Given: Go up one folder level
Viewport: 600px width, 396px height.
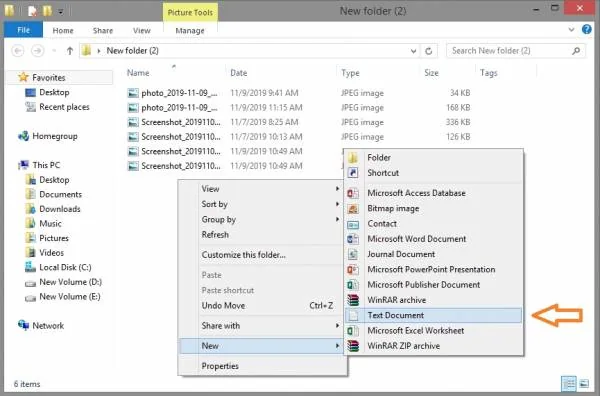Looking at the screenshot, I should tap(70, 51).
